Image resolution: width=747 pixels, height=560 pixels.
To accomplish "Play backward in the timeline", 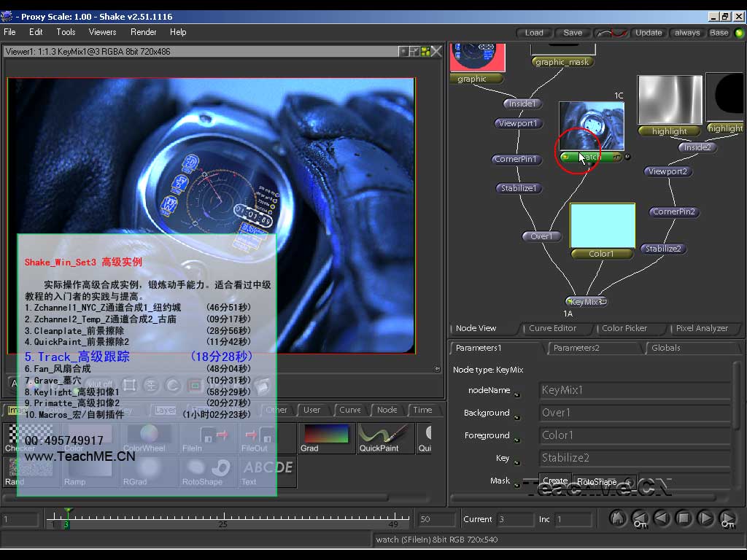I will tap(662, 518).
